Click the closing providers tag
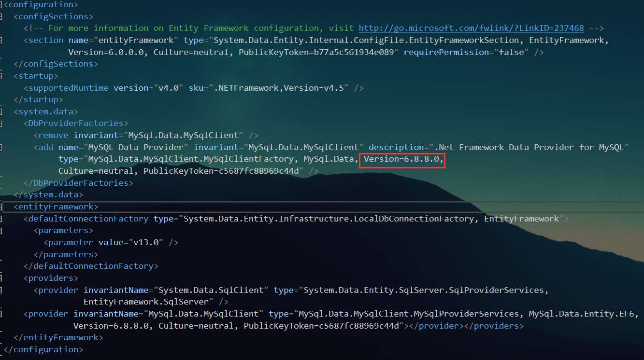 coord(494,326)
